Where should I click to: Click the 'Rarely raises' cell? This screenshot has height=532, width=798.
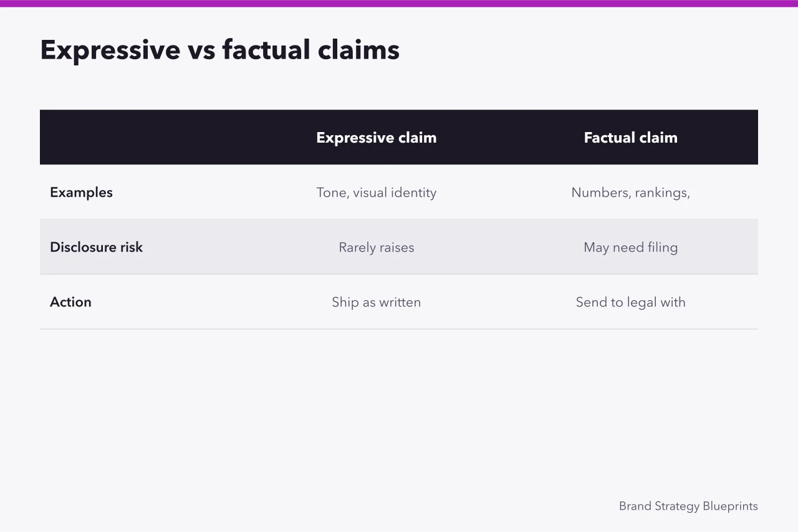point(377,247)
